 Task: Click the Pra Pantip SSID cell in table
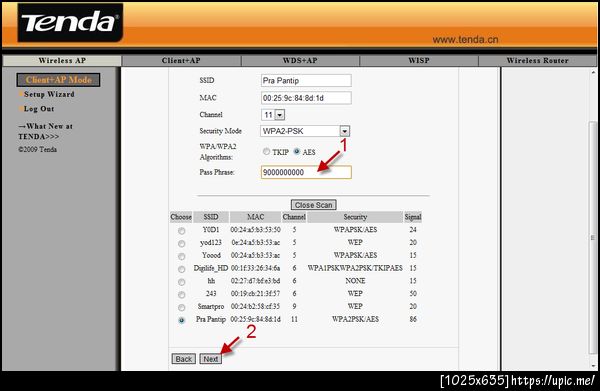tap(211, 319)
